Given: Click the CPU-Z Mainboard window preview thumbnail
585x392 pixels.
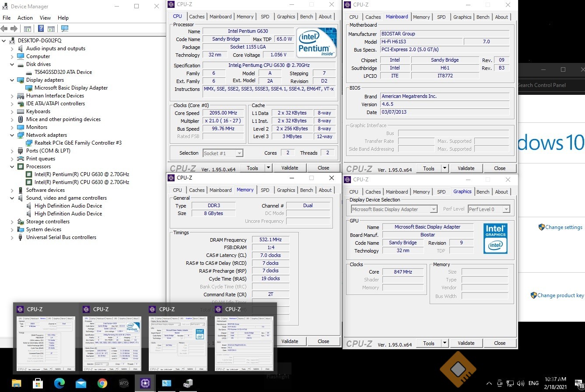Looking at the screenshot, I should 244,344.
